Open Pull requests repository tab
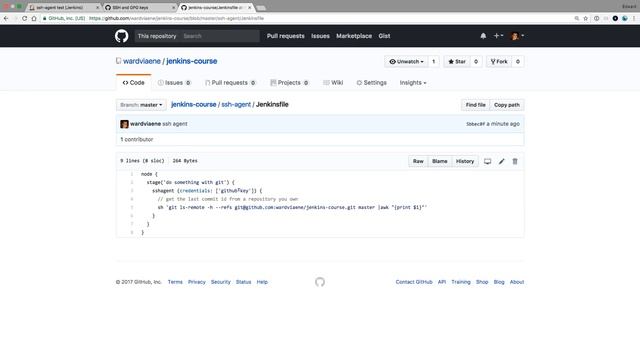 tap(230, 83)
